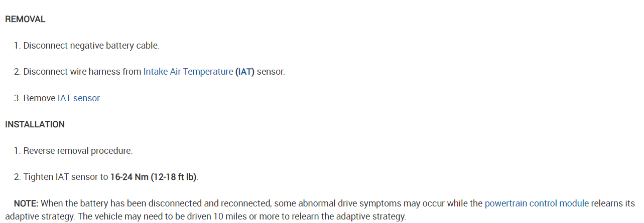Click the INSTALLATION section heading
The height and width of the screenshot is (223, 644).
pos(35,124)
